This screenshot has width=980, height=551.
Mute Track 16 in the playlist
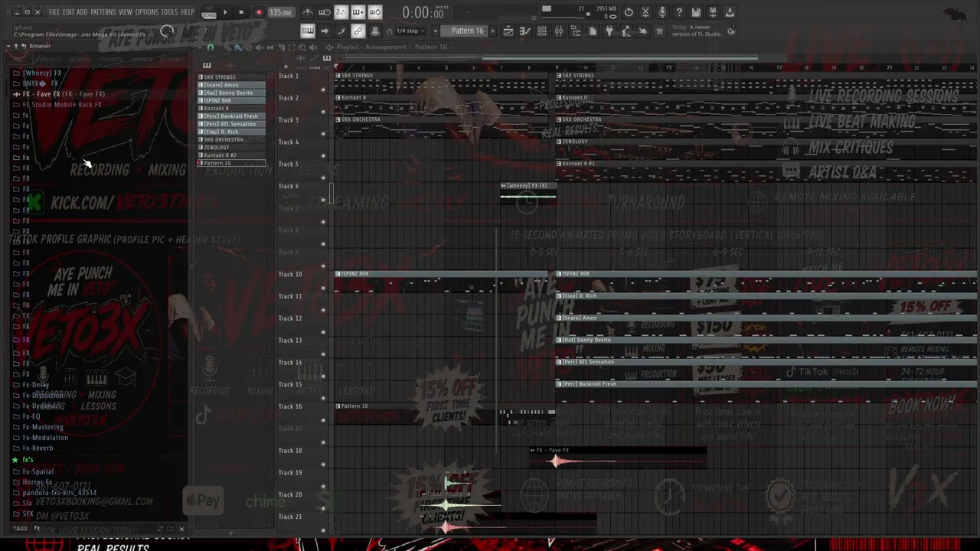pos(323,421)
